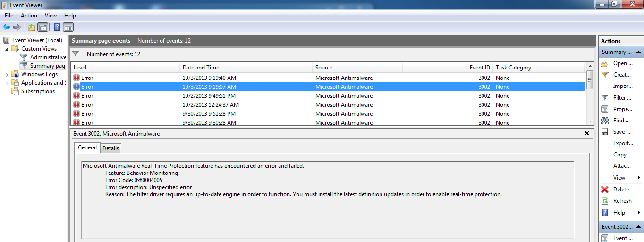Click the red X Delete icon
The width and height of the screenshot is (644, 242).
pos(605,190)
